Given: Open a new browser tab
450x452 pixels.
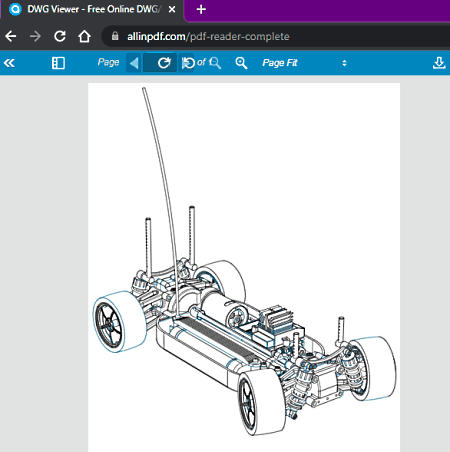Looking at the screenshot, I should [x=201, y=9].
